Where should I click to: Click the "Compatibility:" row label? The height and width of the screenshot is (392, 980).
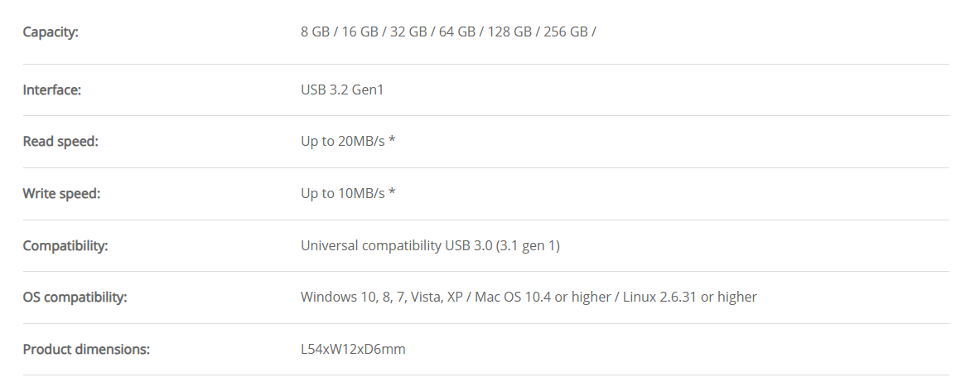coord(65,245)
